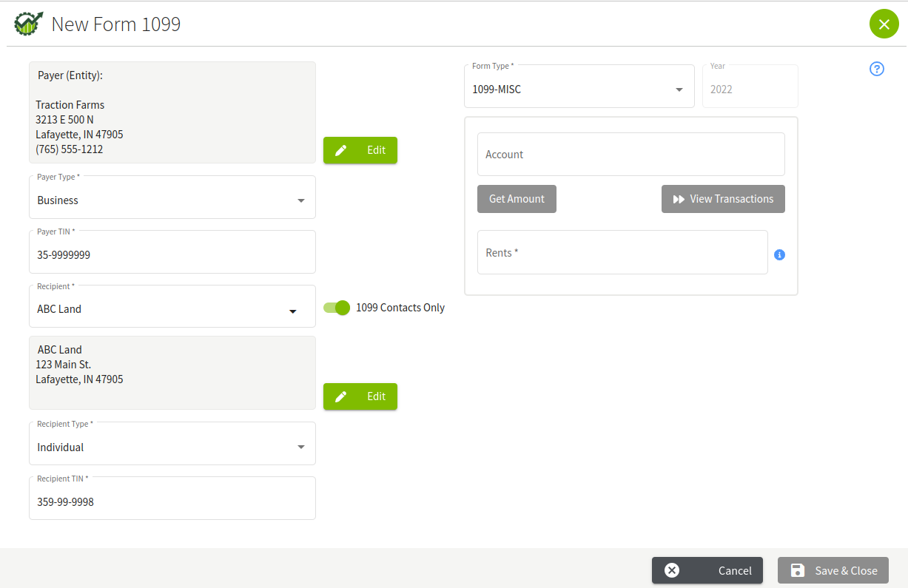Click the Year field

click(x=750, y=87)
